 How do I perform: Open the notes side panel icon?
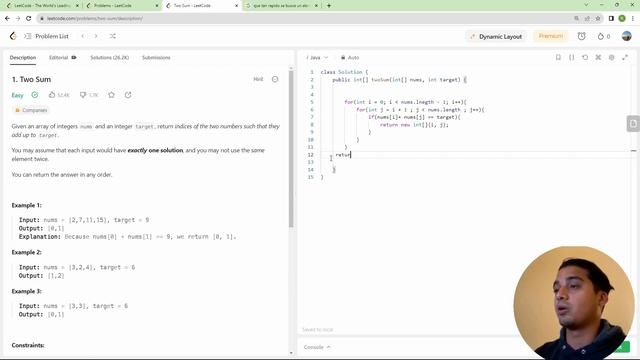[633, 124]
